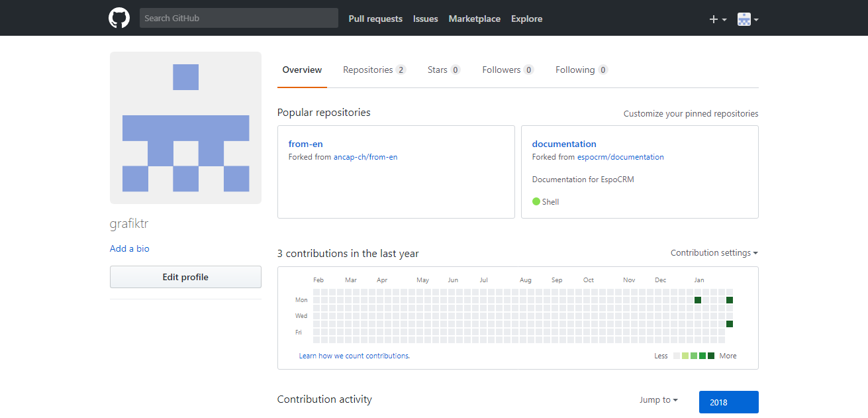868x418 pixels.
Task: Click the green Thursday contribution square
Action: click(730, 324)
